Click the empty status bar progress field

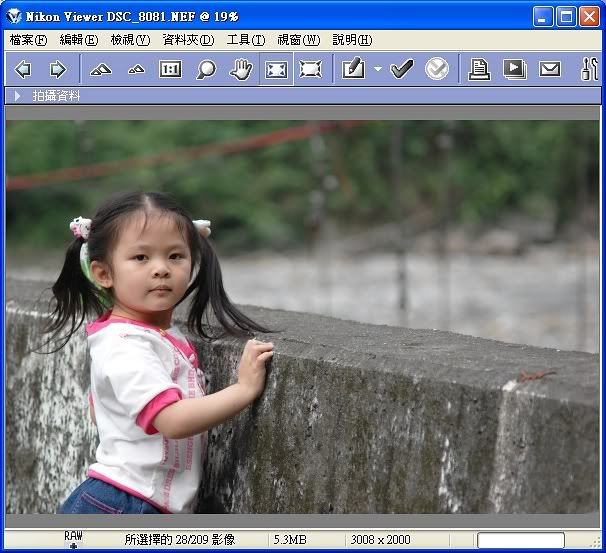tap(521, 540)
